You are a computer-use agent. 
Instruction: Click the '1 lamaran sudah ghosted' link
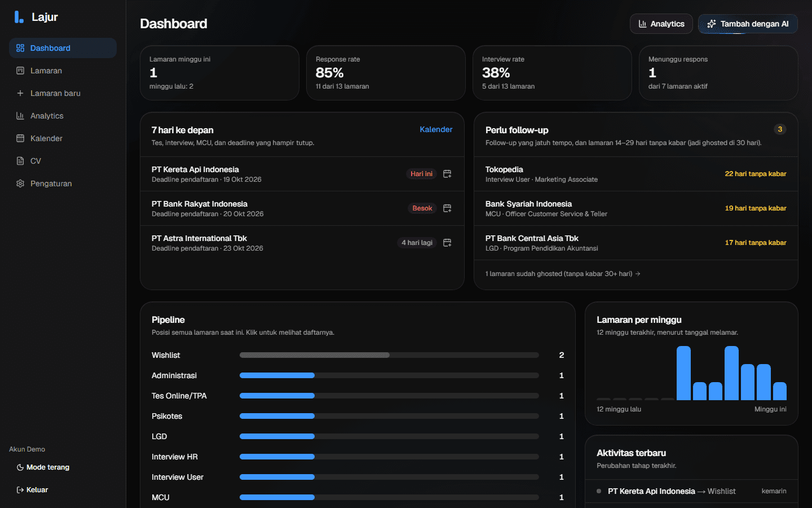tap(563, 274)
